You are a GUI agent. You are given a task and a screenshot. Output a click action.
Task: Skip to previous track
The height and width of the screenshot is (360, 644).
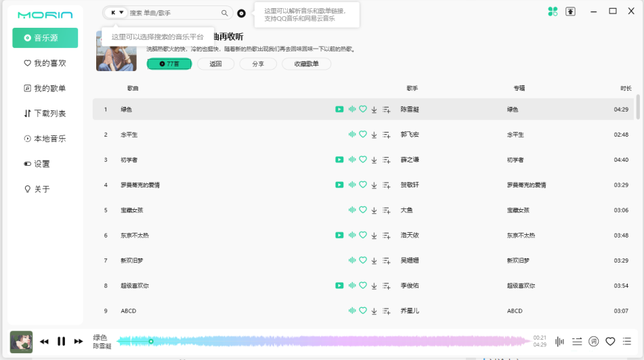(x=45, y=342)
